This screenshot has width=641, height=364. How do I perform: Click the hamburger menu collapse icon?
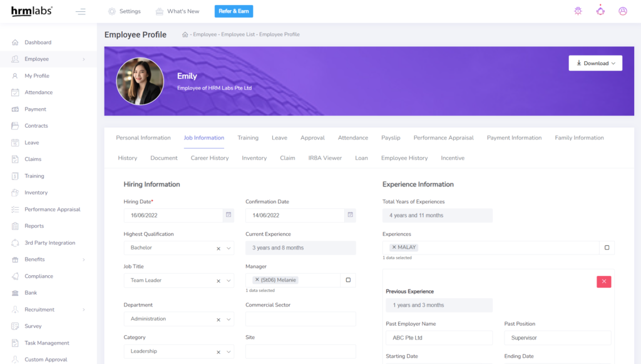pos(80,11)
